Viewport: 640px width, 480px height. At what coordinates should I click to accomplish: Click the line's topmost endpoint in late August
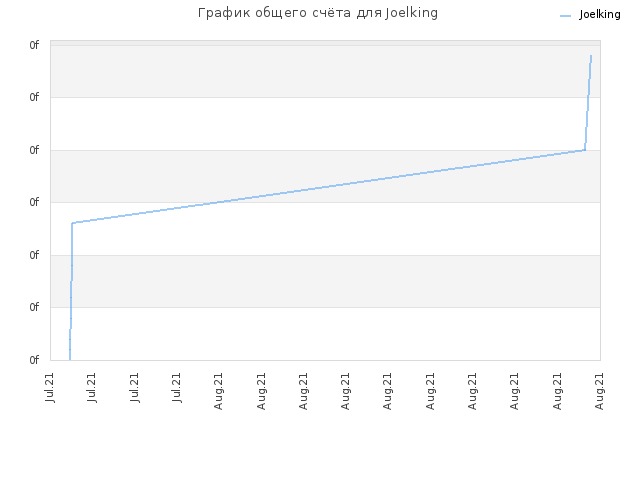coord(591,56)
